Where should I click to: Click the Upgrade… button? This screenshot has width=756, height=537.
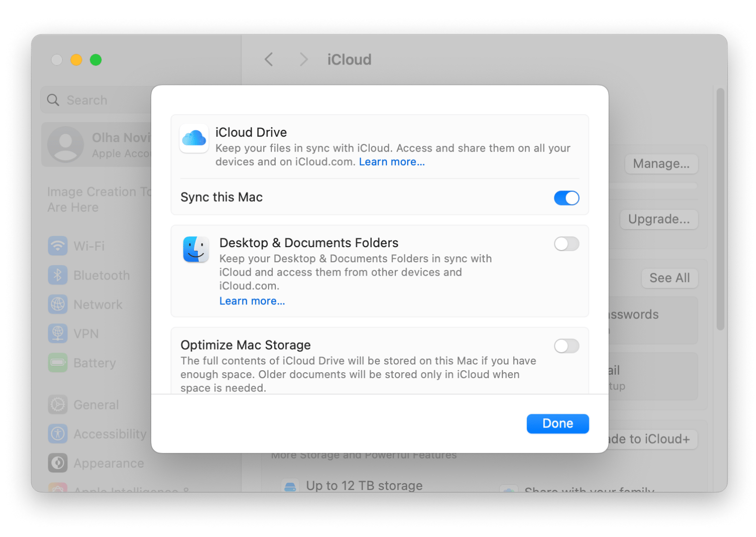pyautogui.click(x=659, y=219)
